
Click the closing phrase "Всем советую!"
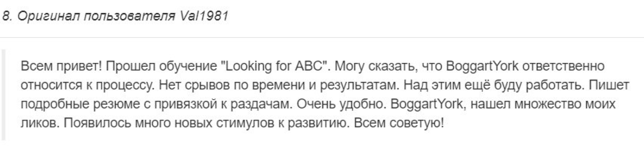click(x=399, y=123)
